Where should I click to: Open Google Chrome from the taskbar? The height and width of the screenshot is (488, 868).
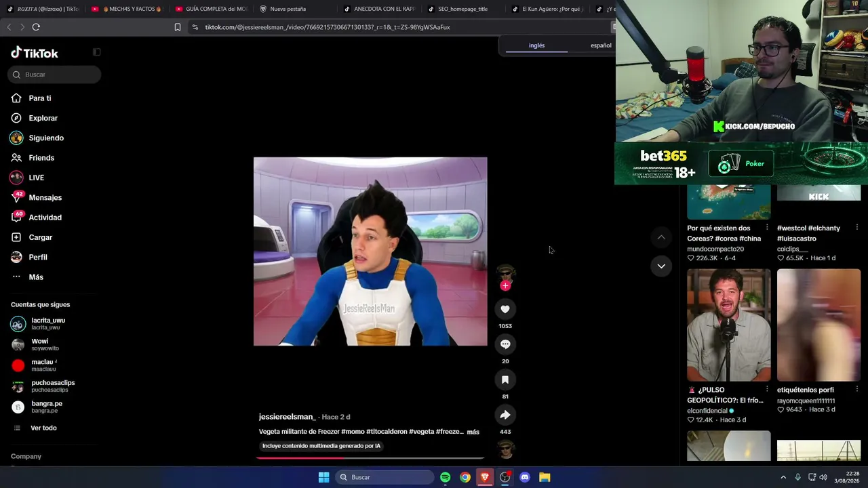tap(465, 477)
